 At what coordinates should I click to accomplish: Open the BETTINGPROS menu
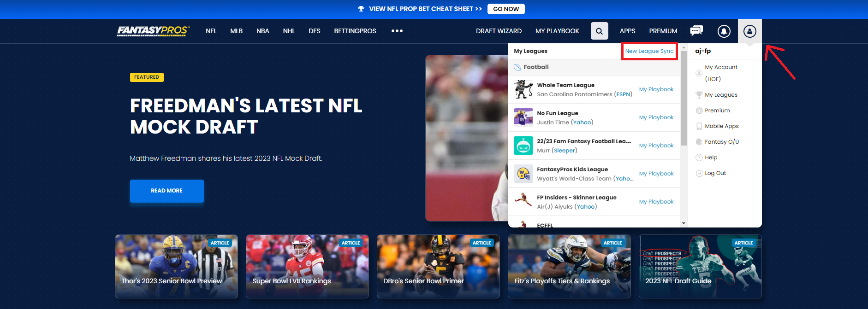coord(355,31)
